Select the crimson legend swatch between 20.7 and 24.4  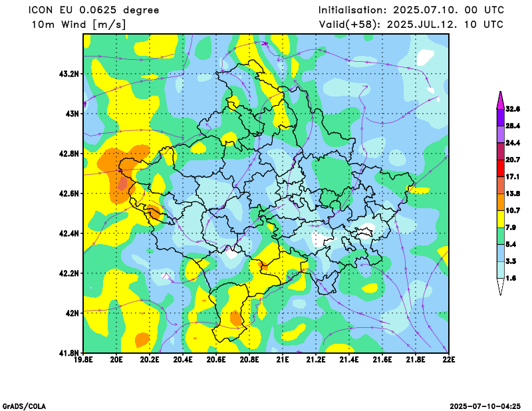click(x=501, y=152)
